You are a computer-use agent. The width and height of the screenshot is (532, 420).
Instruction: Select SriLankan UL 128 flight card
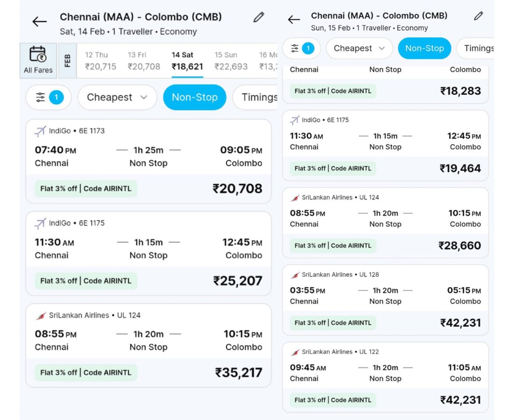pos(385,295)
